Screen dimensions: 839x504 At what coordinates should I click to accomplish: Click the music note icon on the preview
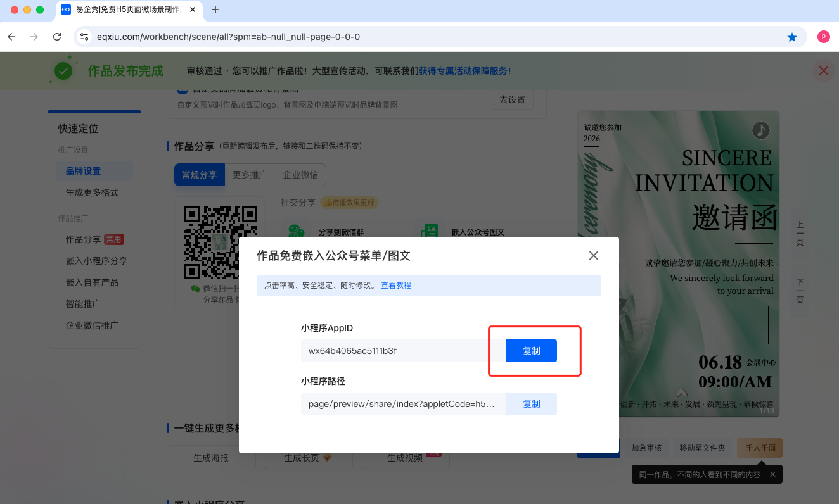tap(760, 130)
